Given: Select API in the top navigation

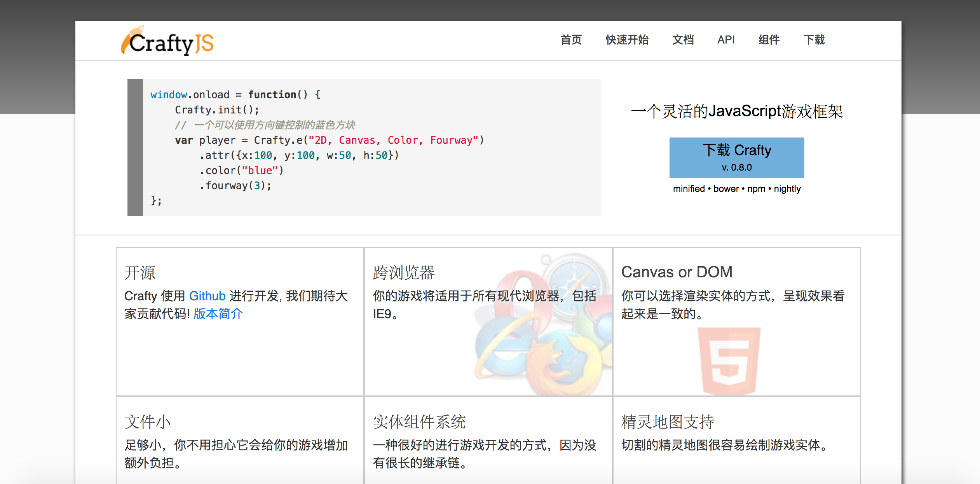Looking at the screenshot, I should [x=726, y=40].
